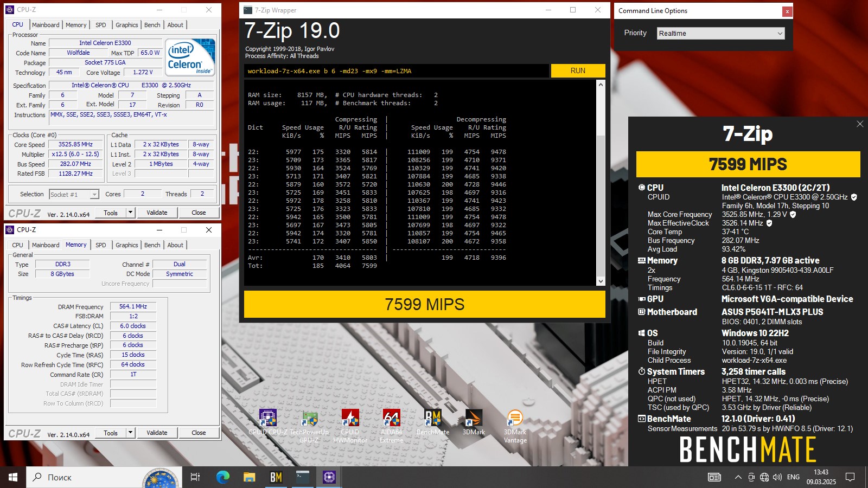Open network globe tray icon
This screenshot has width=868, height=488.
pyautogui.click(x=764, y=477)
